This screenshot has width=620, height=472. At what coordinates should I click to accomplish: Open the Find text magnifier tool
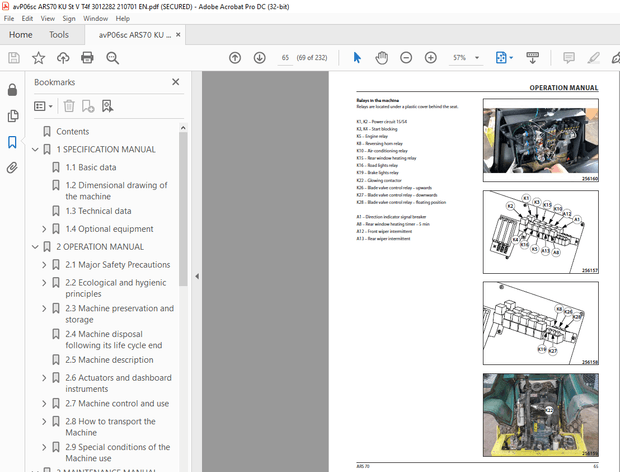(112, 58)
